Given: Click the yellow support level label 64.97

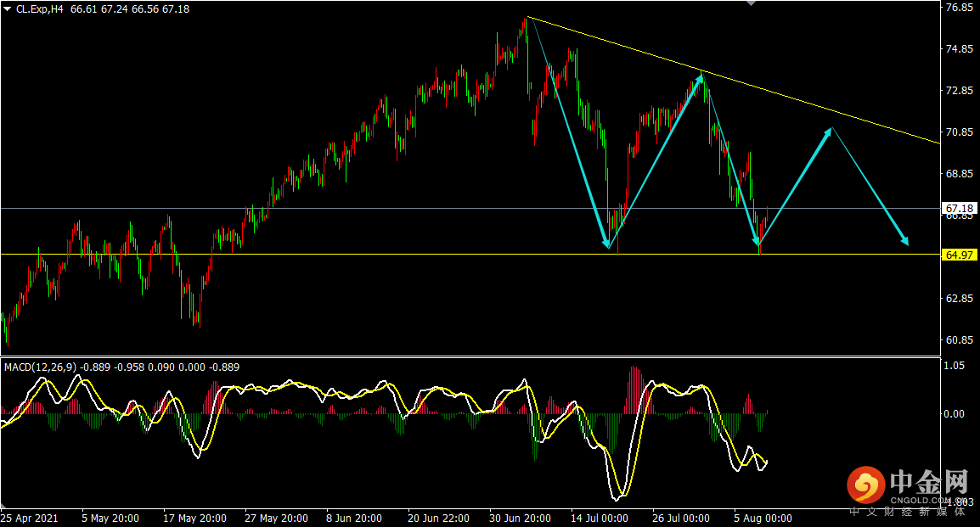Looking at the screenshot, I should [959, 255].
